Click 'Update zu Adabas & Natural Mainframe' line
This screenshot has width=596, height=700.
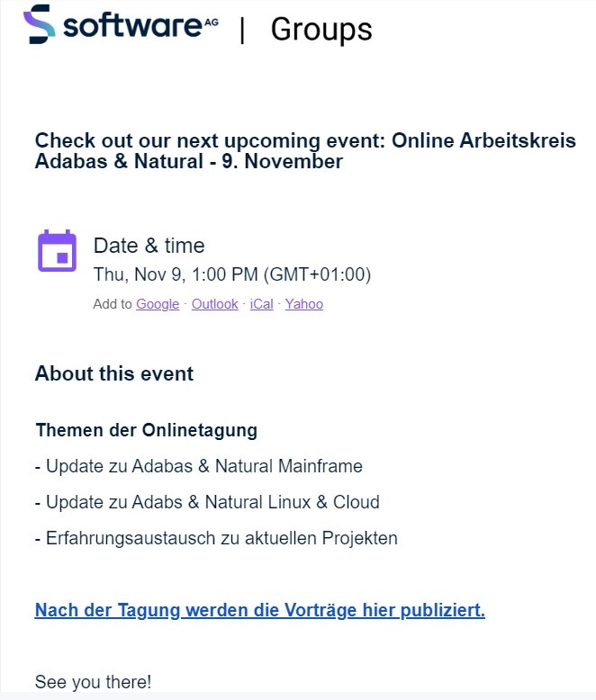click(199, 466)
